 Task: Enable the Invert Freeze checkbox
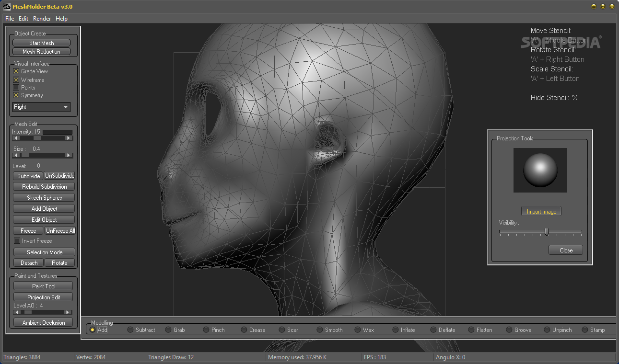point(17,241)
